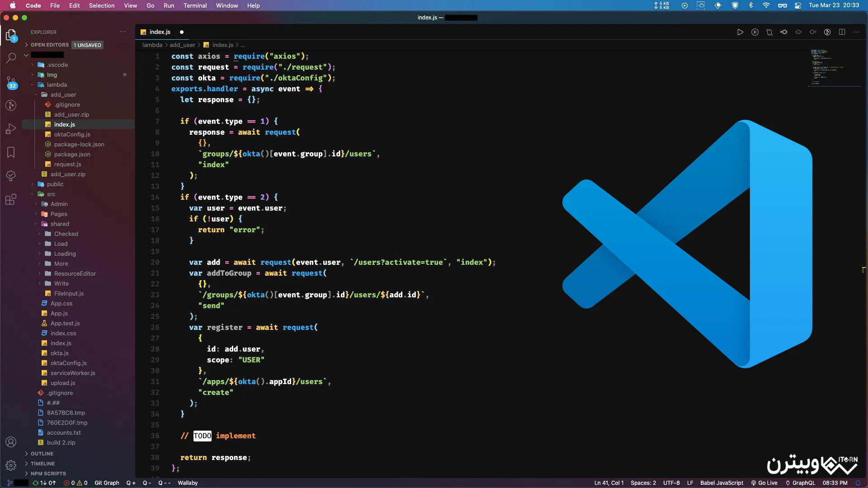Open build 2.zip file

(x=61, y=442)
